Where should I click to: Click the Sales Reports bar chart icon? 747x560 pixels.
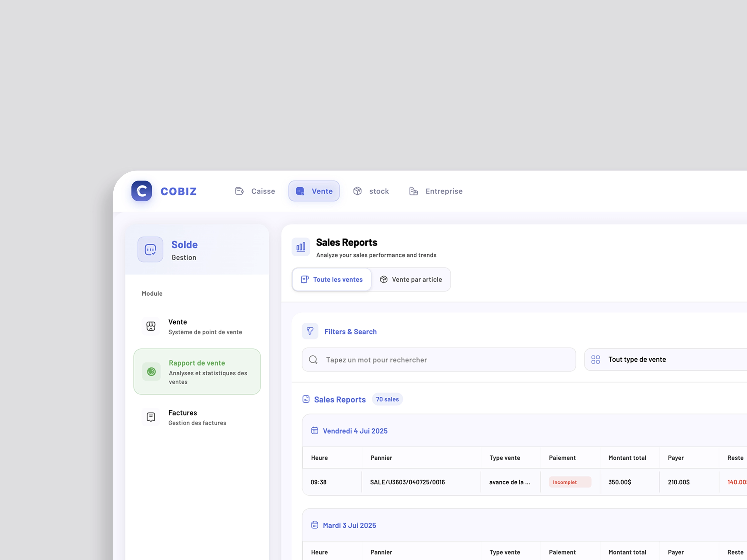click(301, 247)
